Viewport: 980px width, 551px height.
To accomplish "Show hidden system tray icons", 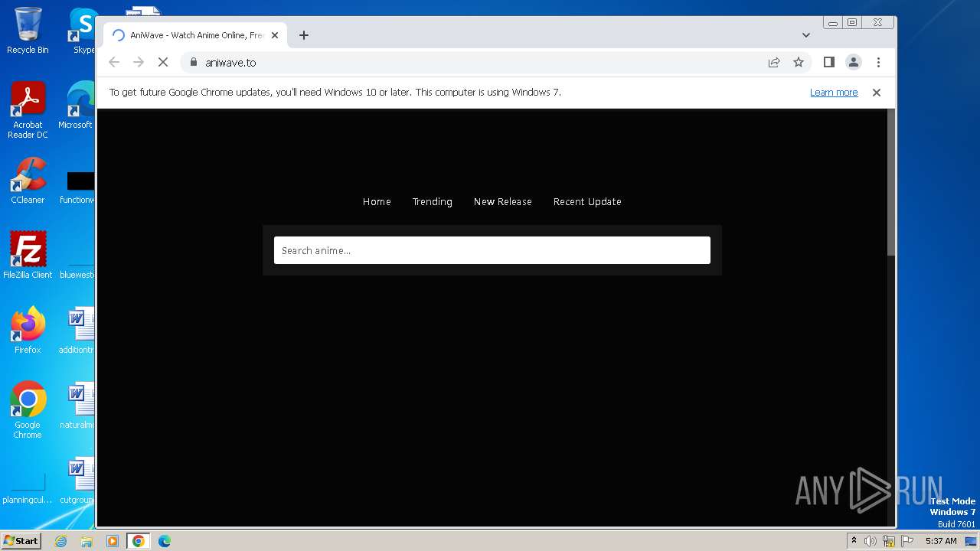I will (854, 541).
